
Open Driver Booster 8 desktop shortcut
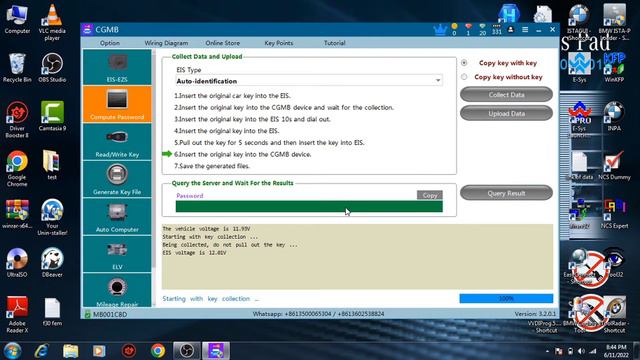(x=17, y=120)
